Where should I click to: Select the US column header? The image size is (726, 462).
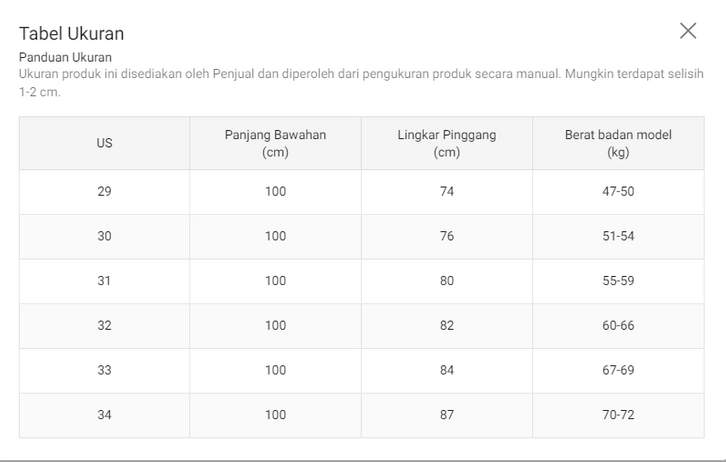coord(104,143)
